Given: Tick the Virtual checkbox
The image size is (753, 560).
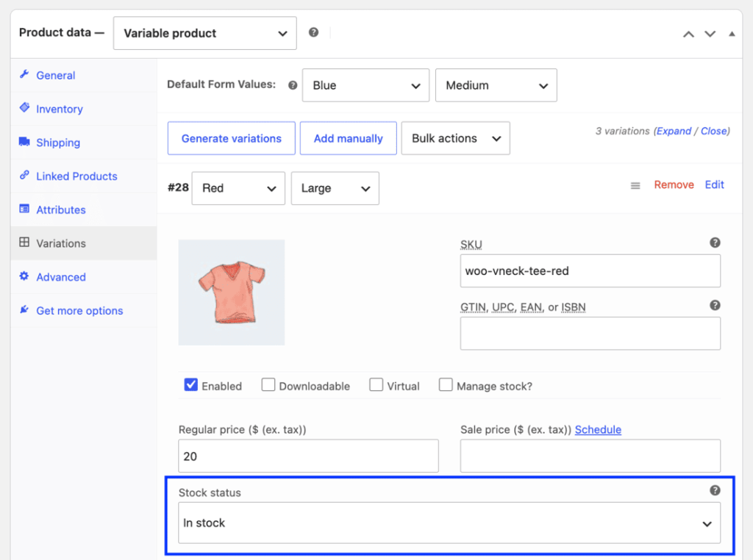Looking at the screenshot, I should (x=376, y=385).
